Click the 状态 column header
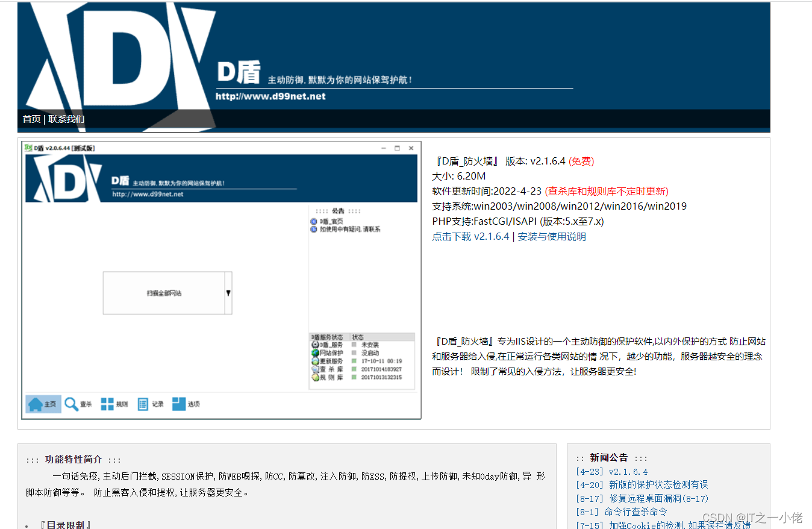The width and height of the screenshot is (812, 529). [358, 337]
